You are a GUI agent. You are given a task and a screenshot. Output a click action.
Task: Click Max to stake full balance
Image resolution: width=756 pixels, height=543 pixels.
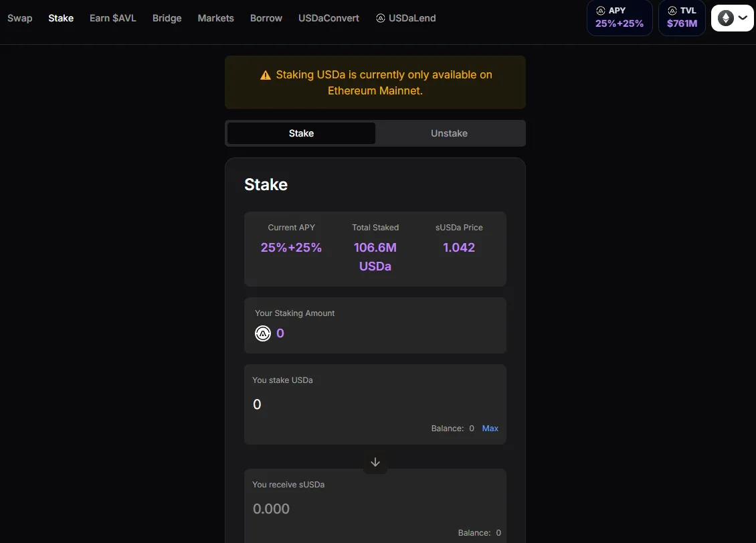[490, 429]
